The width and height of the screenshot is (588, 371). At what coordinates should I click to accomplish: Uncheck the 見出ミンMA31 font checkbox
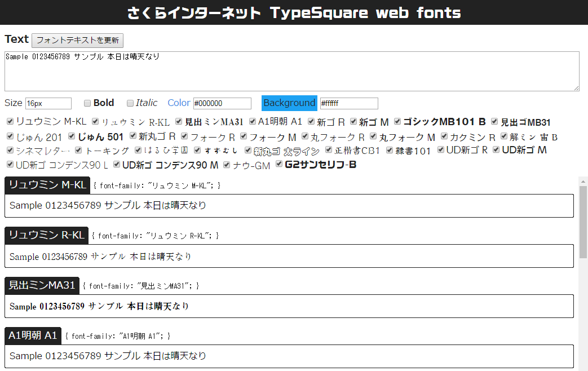(179, 121)
